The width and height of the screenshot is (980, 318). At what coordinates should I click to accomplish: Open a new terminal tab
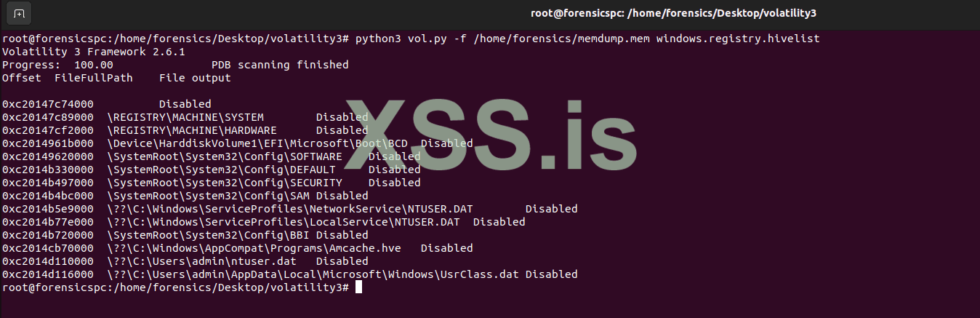(x=20, y=14)
